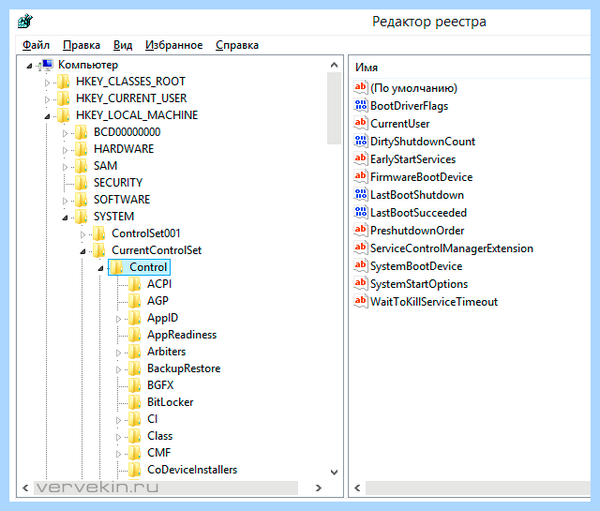Expand the Class key
The height and width of the screenshot is (511, 600).
click(118, 437)
